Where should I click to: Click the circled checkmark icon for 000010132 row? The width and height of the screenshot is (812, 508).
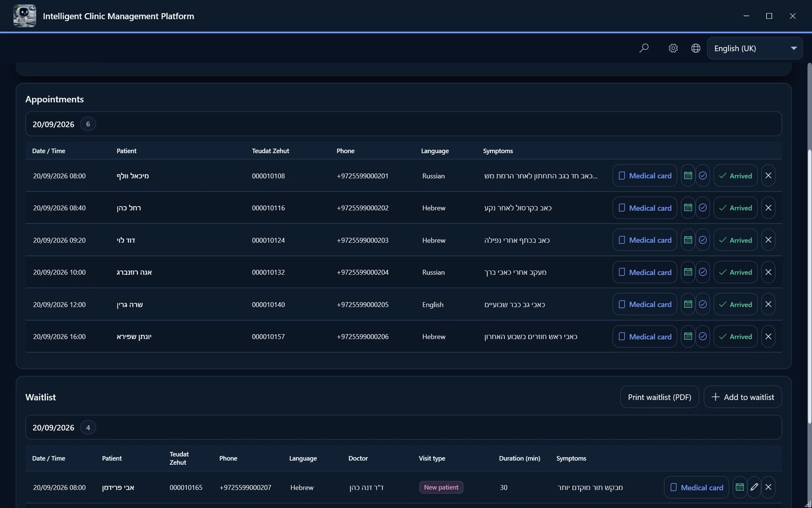703,272
